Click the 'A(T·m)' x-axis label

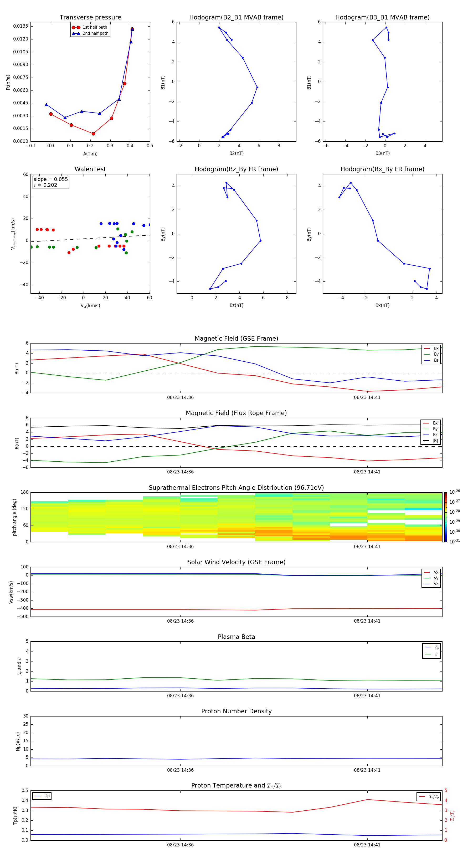[90, 154]
